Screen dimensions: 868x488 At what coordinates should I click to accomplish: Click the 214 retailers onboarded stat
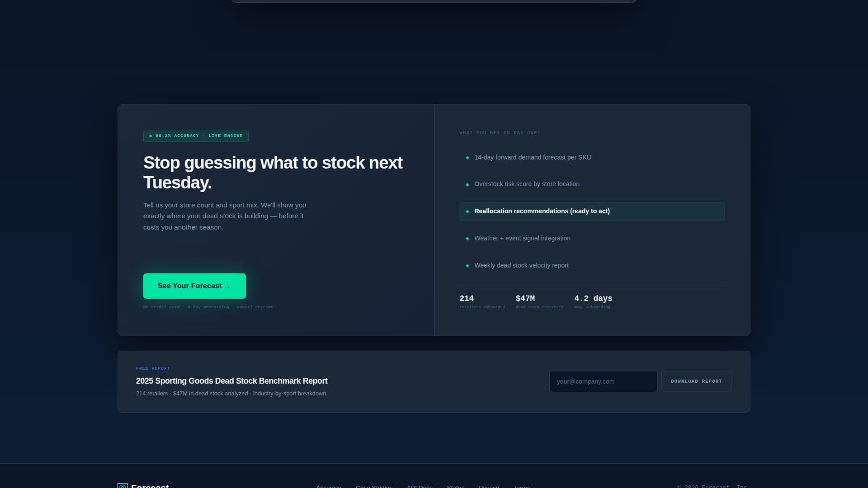click(x=482, y=302)
